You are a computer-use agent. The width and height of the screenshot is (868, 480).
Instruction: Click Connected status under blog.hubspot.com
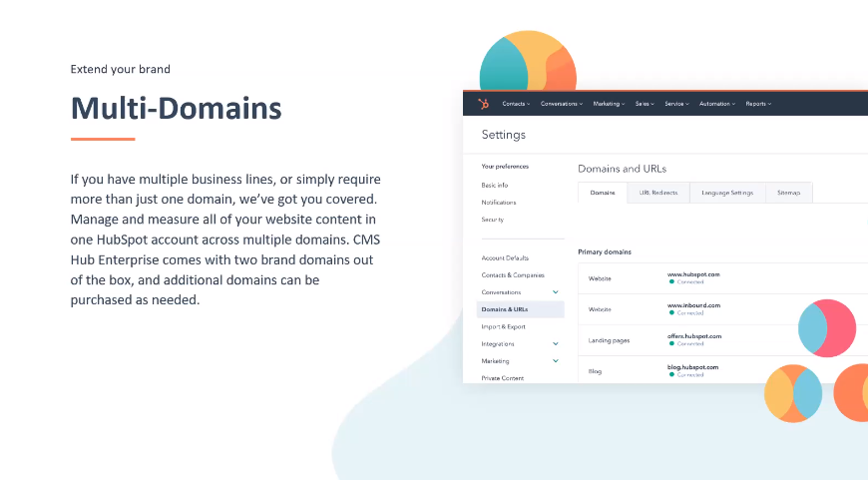[x=686, y=375]
